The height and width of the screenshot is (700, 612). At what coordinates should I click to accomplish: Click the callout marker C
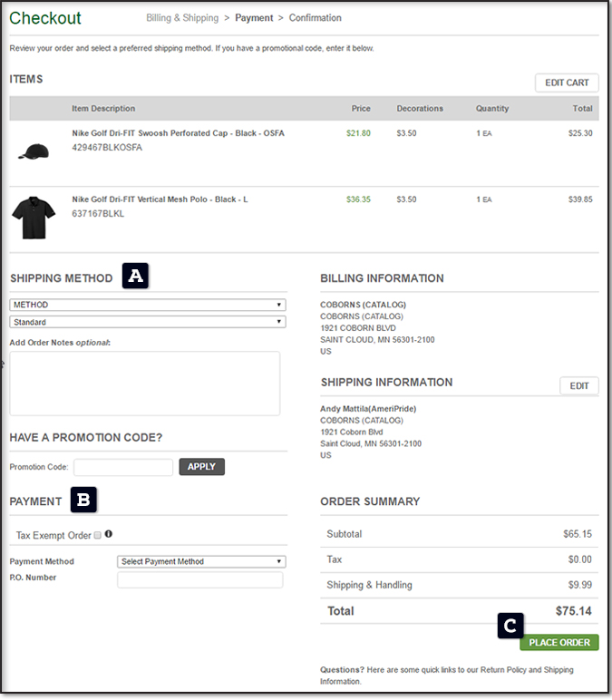pos(510,624)
